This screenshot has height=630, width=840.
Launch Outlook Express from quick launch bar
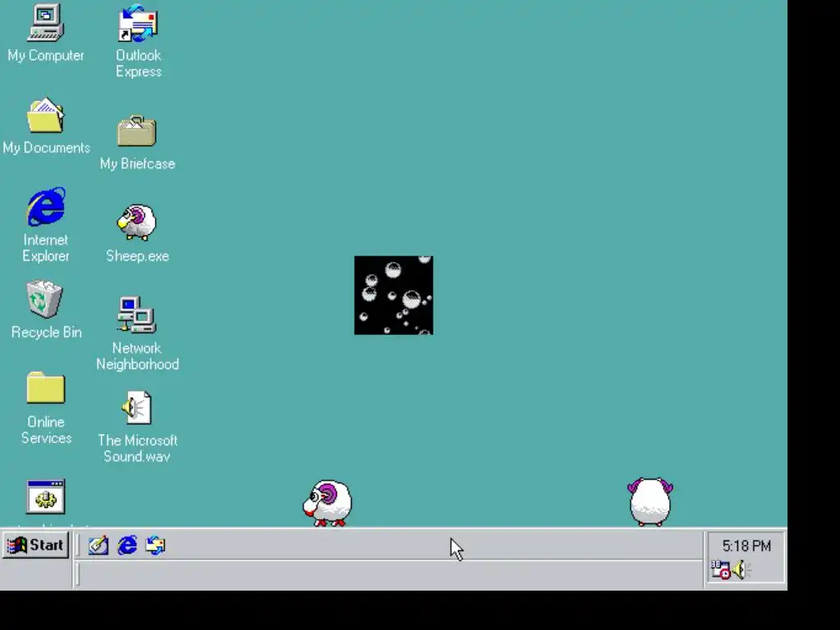(x=156, y=546)
